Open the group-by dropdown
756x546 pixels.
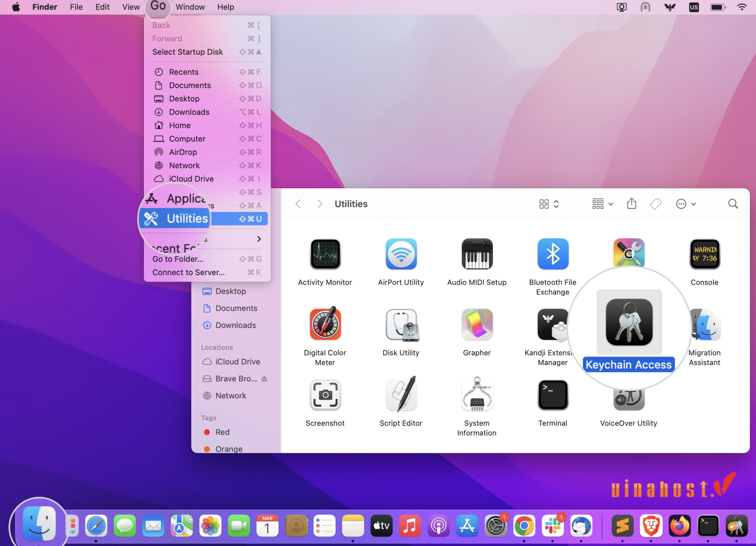(x=602, y=204)
